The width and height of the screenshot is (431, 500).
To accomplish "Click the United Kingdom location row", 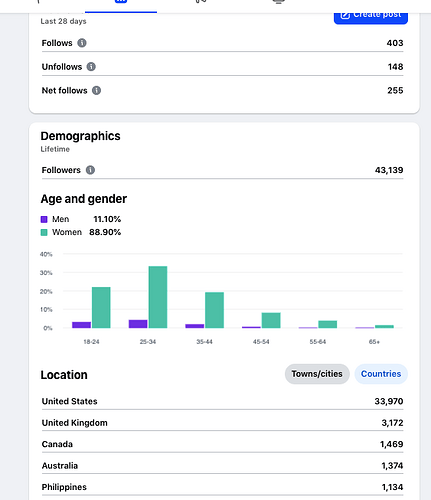I will click(x=222, y=423).
